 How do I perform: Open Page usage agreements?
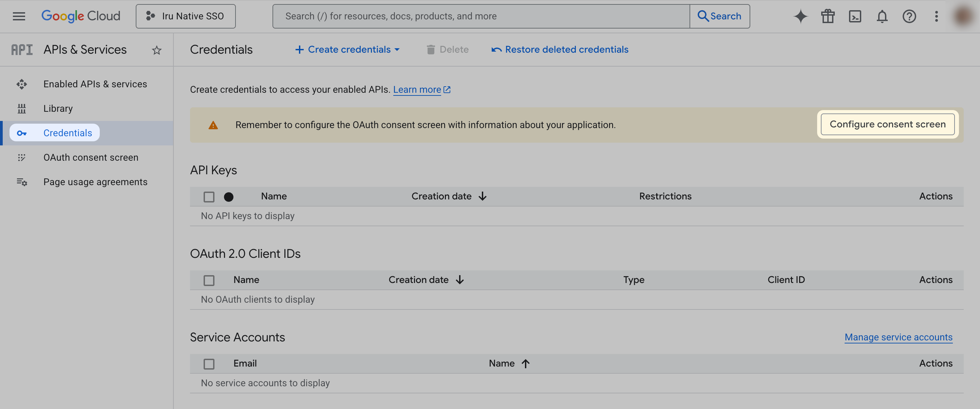95,182
